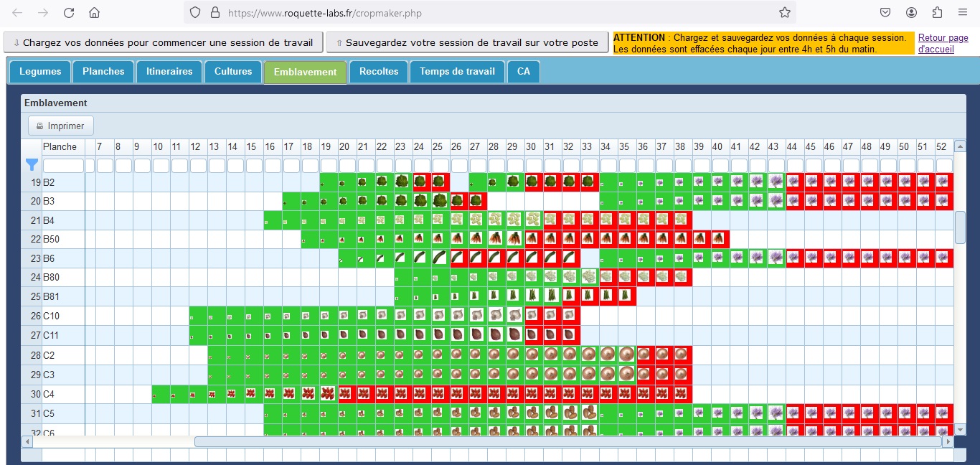Image resolution: width=980 pixels, height=465 pixels.
Task: Click the browser account profile icon
Action: coord(911,13)
